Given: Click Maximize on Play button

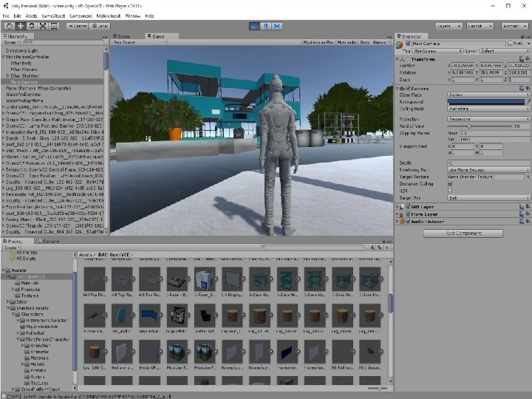Looking at the screenshot, I should (319, 43).
